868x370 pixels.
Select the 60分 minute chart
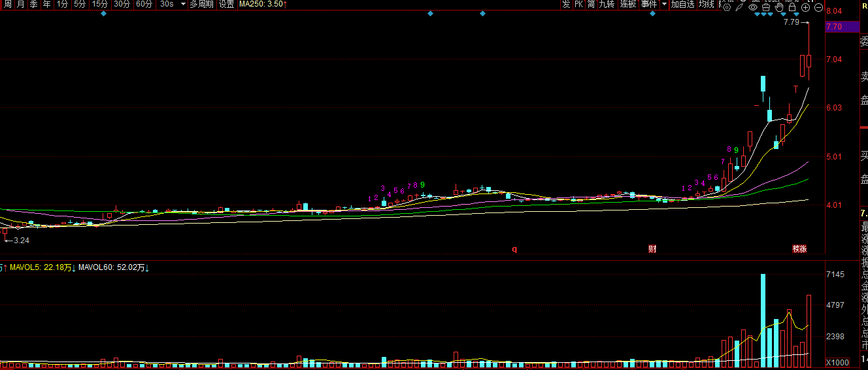(x=144, y=4)
